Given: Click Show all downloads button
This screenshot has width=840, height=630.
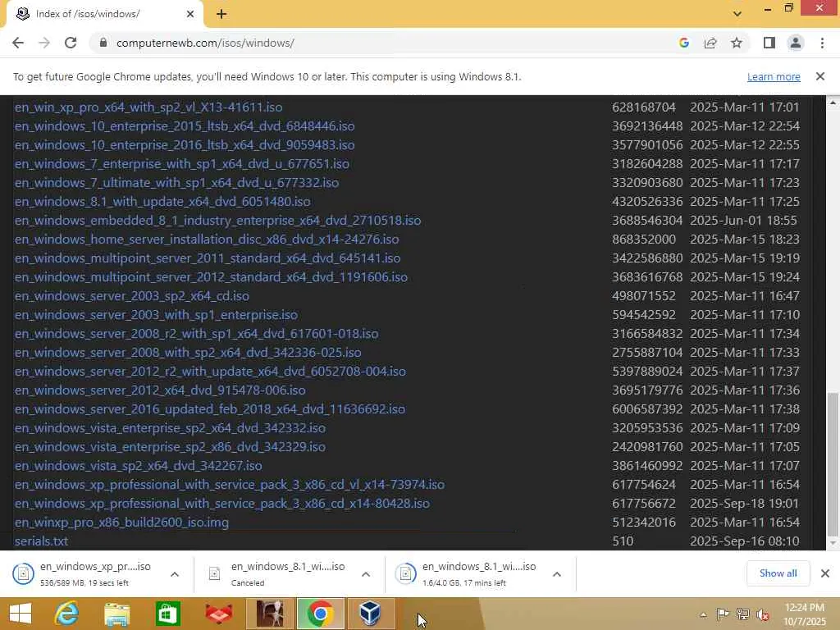Looking at the screenshot, I should 778,573.
